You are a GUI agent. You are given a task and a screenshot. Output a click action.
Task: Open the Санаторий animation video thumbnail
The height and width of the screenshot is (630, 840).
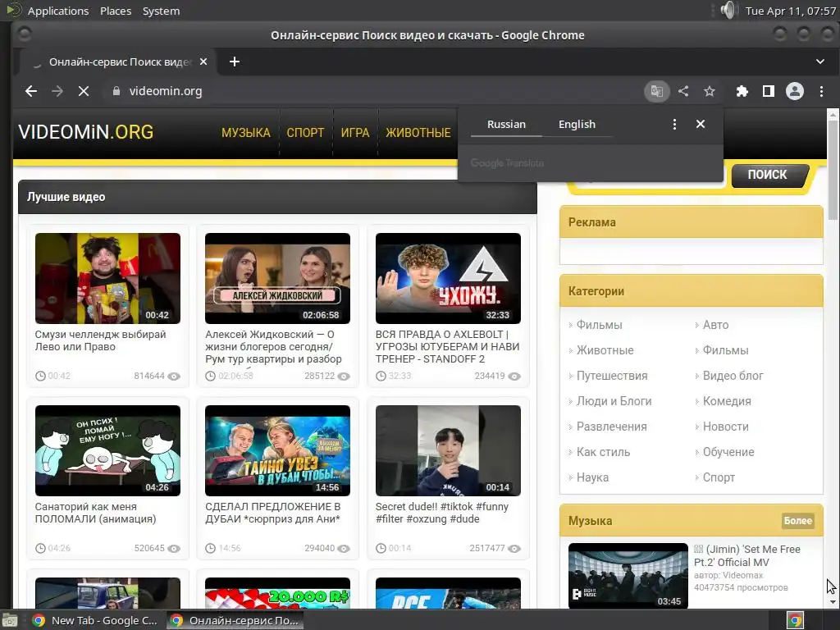click(x=107, y=450)
